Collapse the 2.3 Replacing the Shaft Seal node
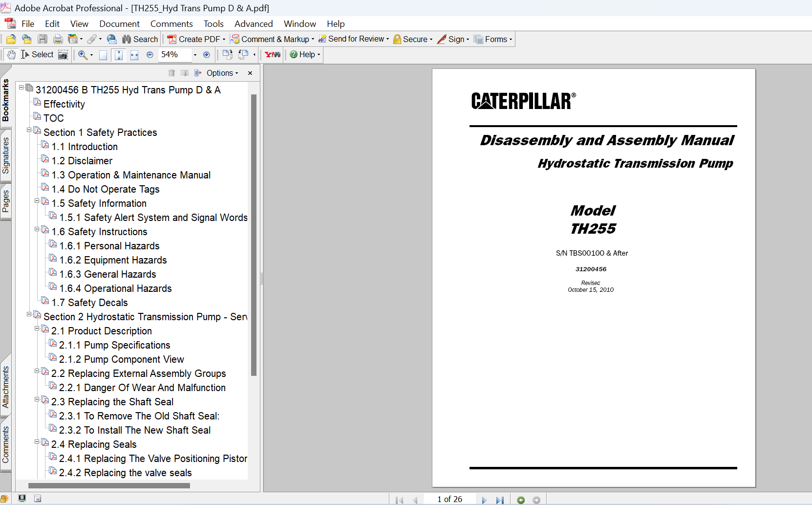Viewport: 812px width, 505px height. [37, 399]
